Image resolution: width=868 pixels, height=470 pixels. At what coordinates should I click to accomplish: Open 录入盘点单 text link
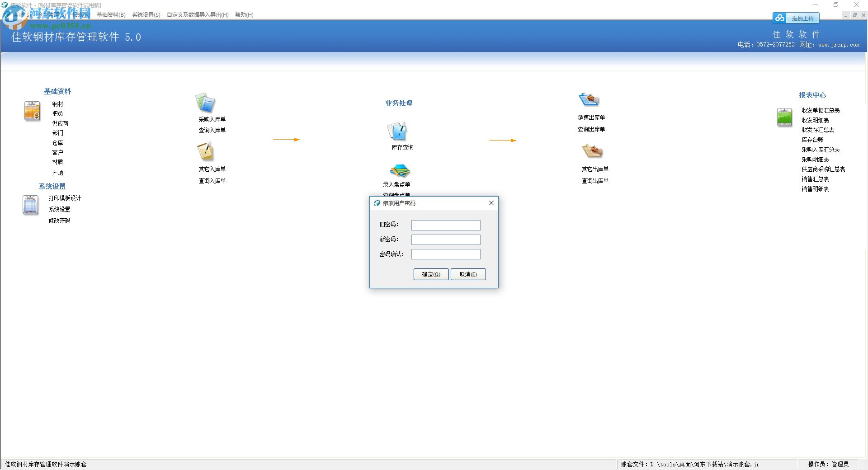(x=396, y=184)
